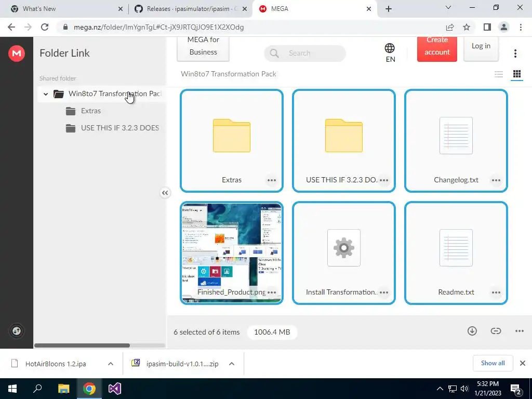Open Visual Studio from taskbar
This screenshot has width=532, height=399.
tap(115, 389)
